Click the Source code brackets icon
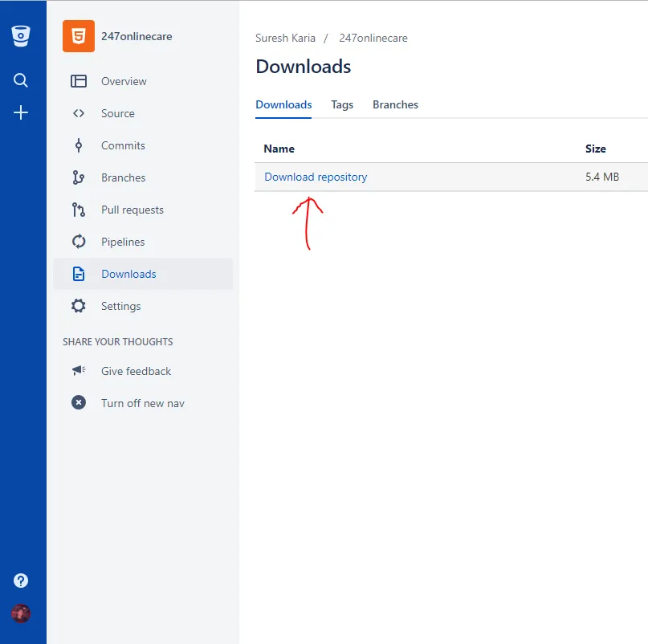648x644 pixels. 79,113
